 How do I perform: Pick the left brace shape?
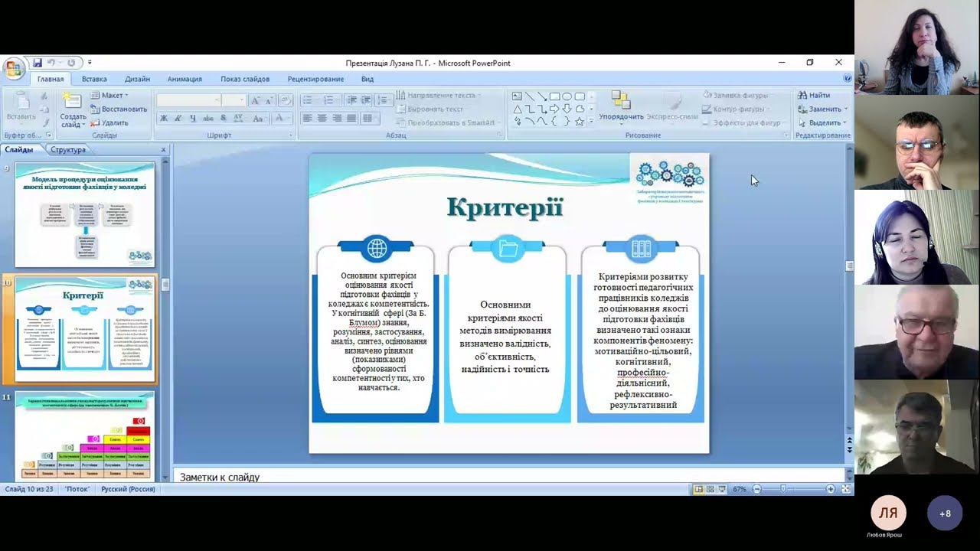pyautogui.click(x=554, y=121)
